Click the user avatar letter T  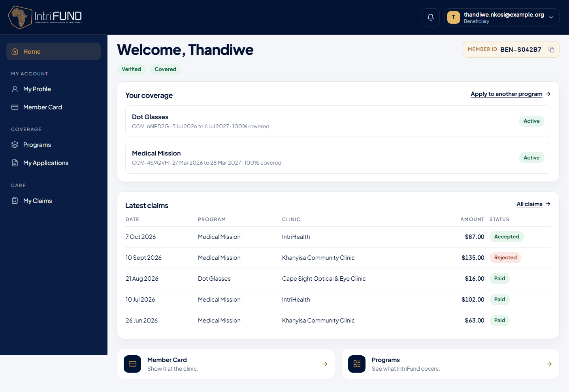[454, 17]
